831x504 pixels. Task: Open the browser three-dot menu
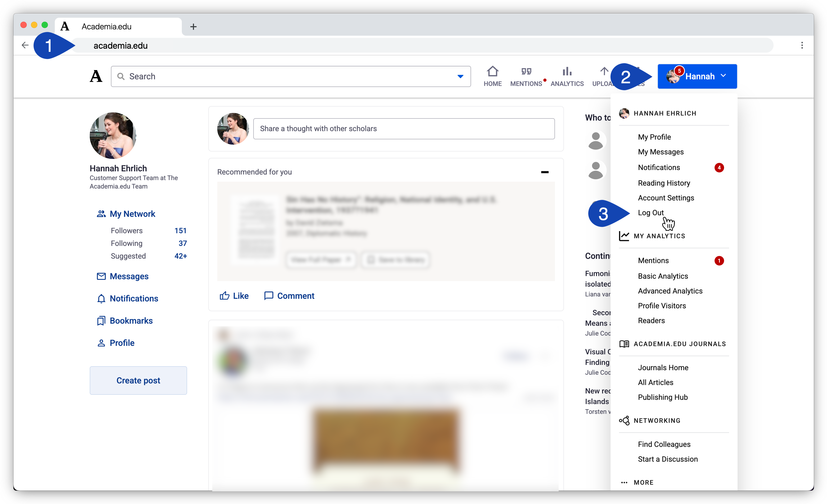[x=802, y=45]
